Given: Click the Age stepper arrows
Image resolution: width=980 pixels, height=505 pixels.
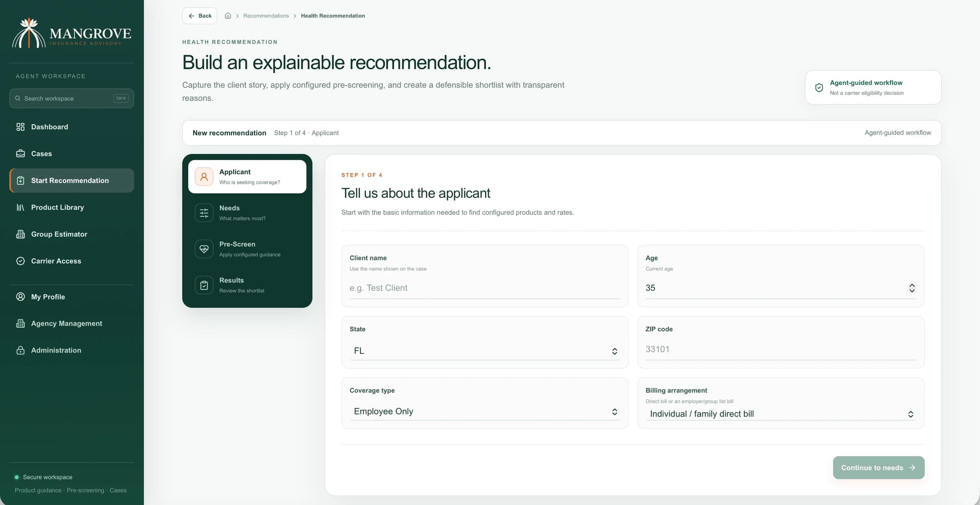Looking at the screenshot, I should click(912, 288).
